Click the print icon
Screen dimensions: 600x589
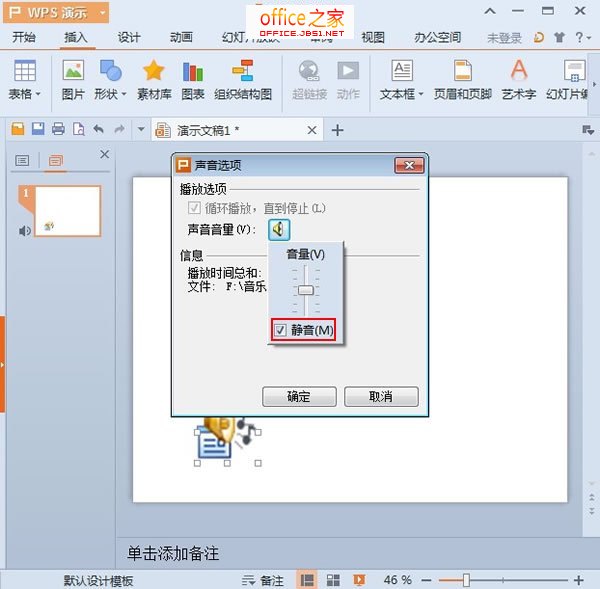[58, 129]
